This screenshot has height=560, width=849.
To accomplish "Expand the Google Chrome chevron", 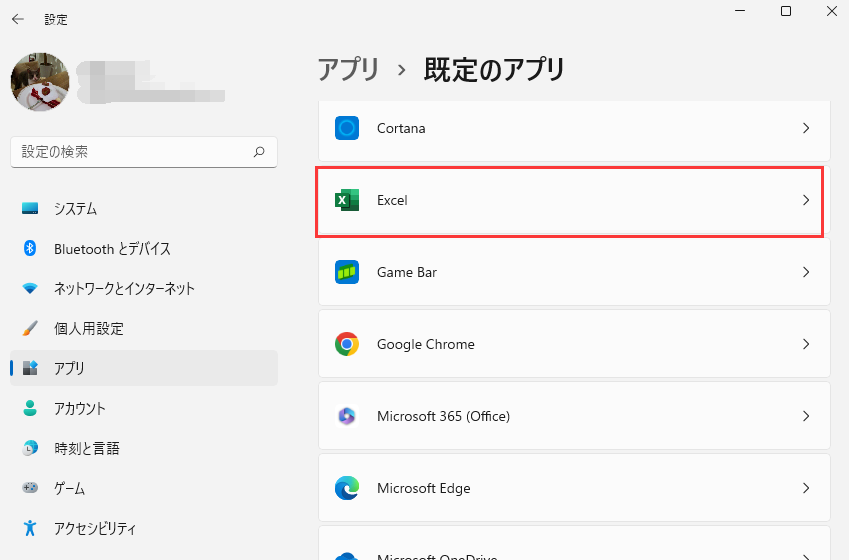I will 806,344.
